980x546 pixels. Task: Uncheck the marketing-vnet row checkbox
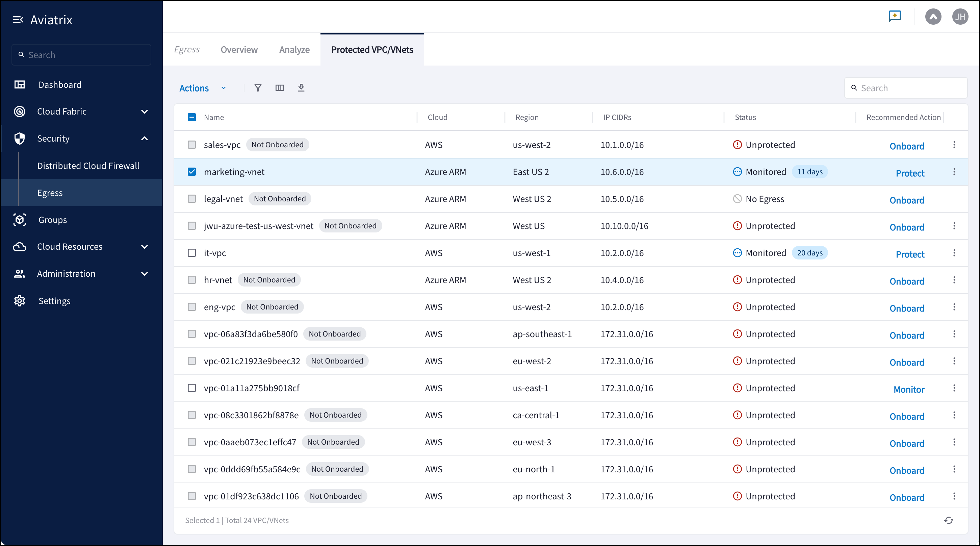pos(192,172)
